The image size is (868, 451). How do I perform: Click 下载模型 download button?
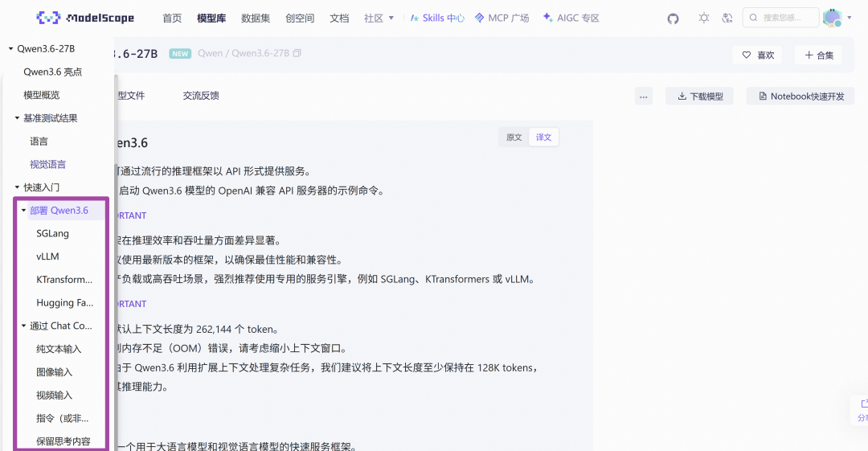tap(700, 96)
